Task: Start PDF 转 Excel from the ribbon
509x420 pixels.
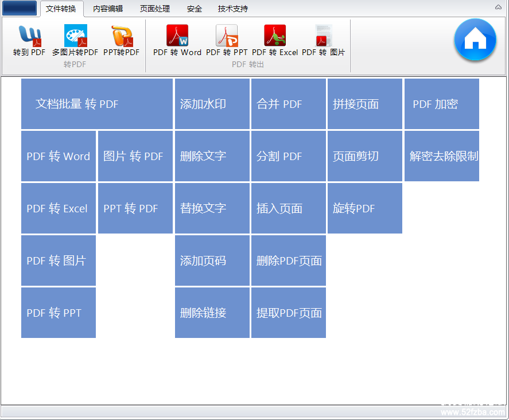Action: 275,40
